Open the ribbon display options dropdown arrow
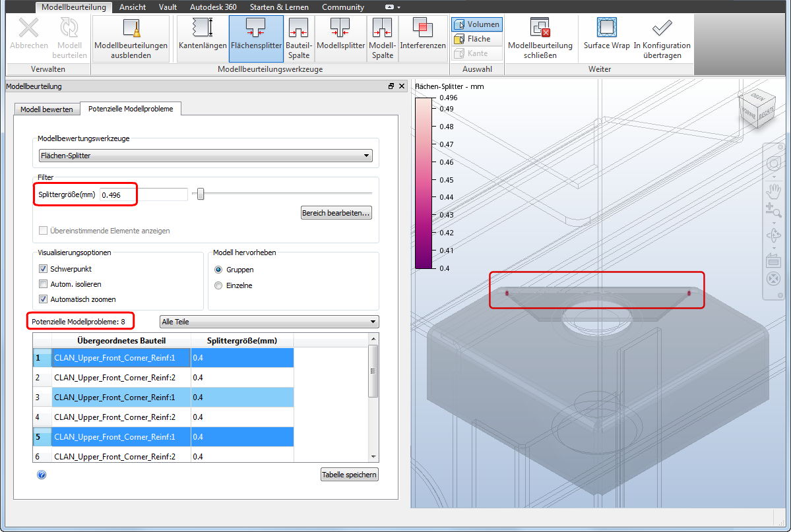Screen dimensions: 791x532 click(x=398, y=7)
